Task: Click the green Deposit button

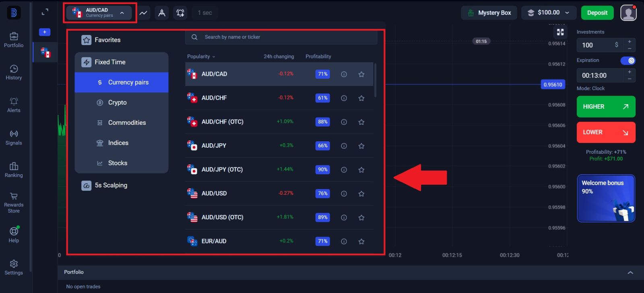Action: coord(597,13)
